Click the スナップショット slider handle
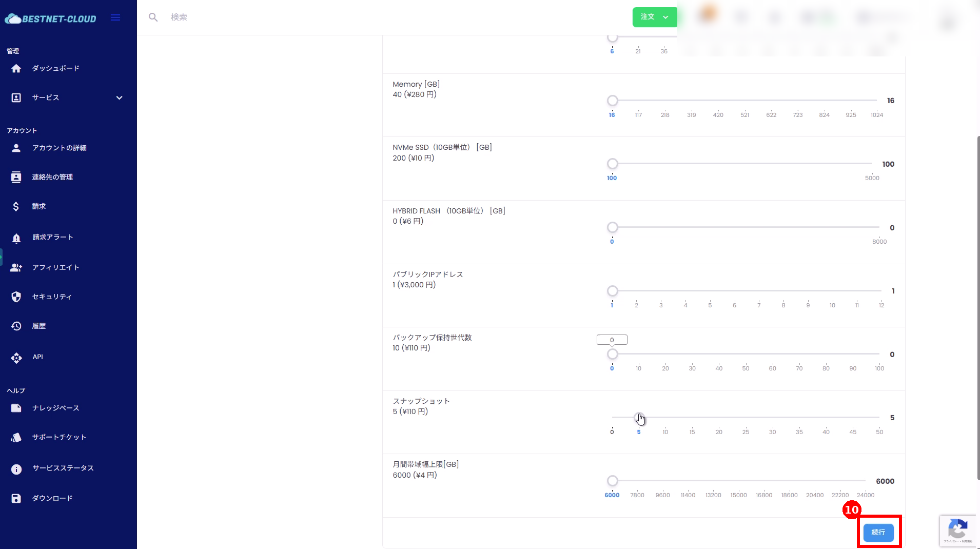980x549 pixels. point(638,417)
